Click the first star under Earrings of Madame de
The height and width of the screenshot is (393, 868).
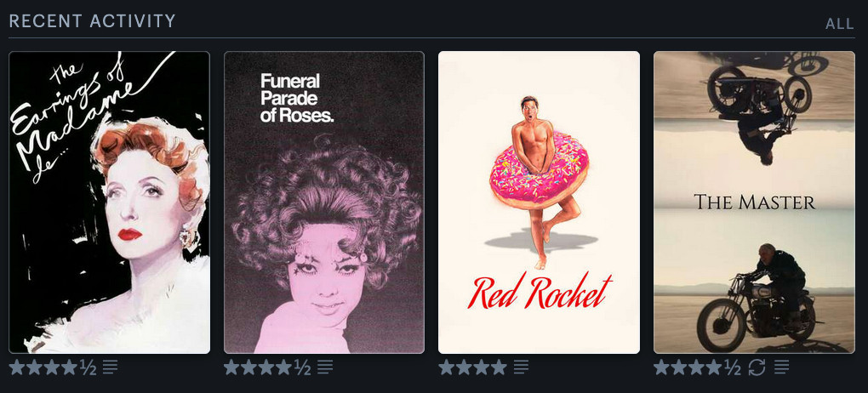(17, 367)
